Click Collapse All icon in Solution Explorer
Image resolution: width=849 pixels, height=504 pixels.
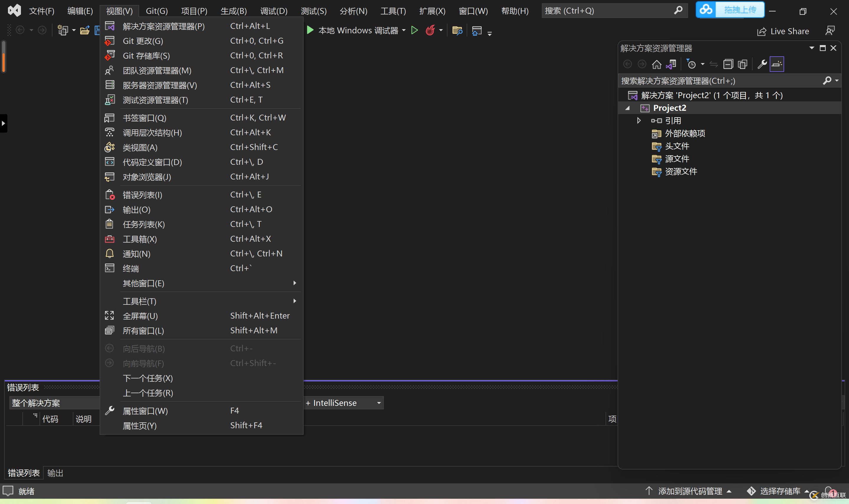tap(728, 64)
